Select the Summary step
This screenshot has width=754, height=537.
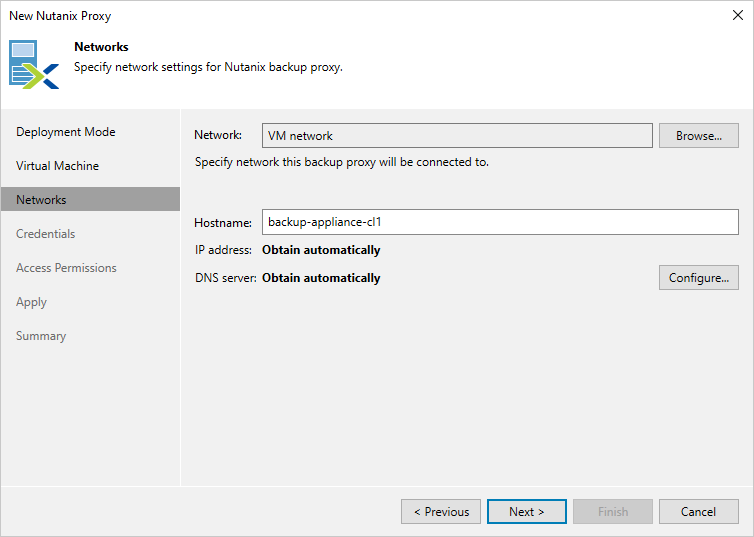[41, 336]
